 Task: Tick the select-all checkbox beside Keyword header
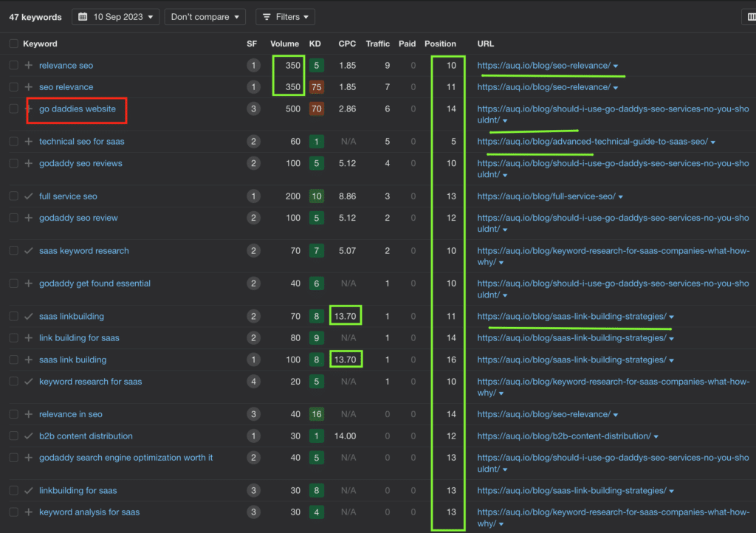click(13, 44)
